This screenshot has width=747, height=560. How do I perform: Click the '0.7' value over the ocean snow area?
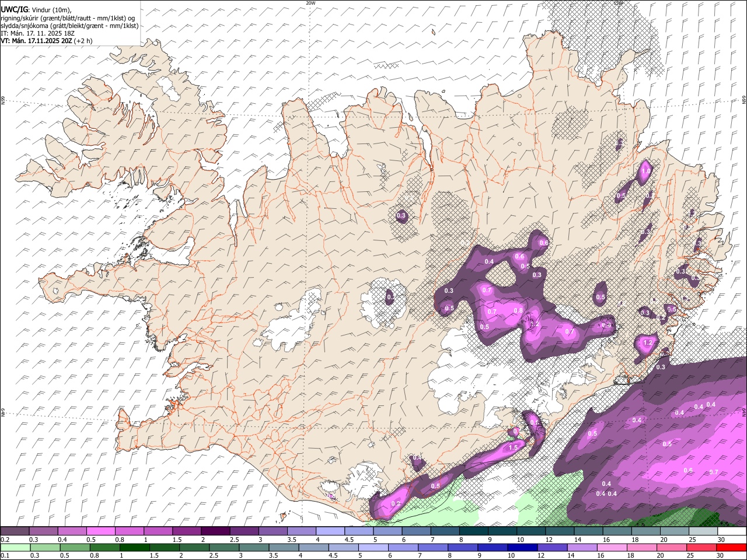[714, 472]
